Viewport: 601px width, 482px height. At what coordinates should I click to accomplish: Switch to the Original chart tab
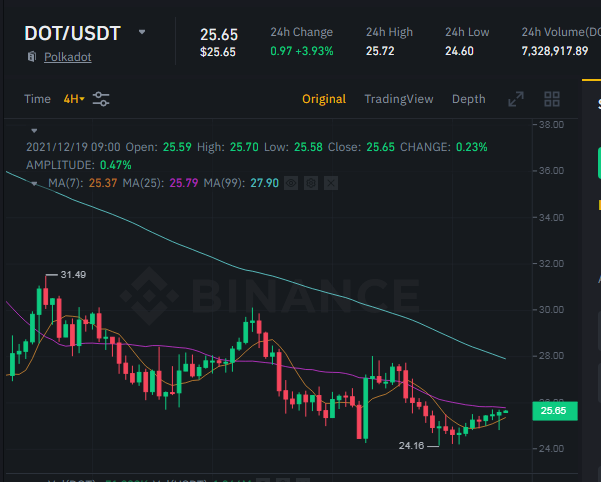324,99
